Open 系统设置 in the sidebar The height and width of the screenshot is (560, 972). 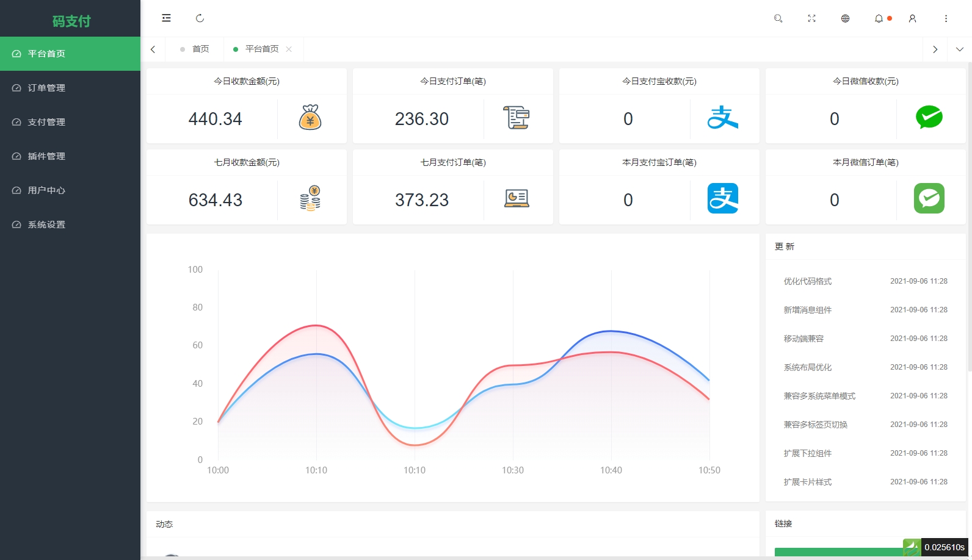point(46,224)
